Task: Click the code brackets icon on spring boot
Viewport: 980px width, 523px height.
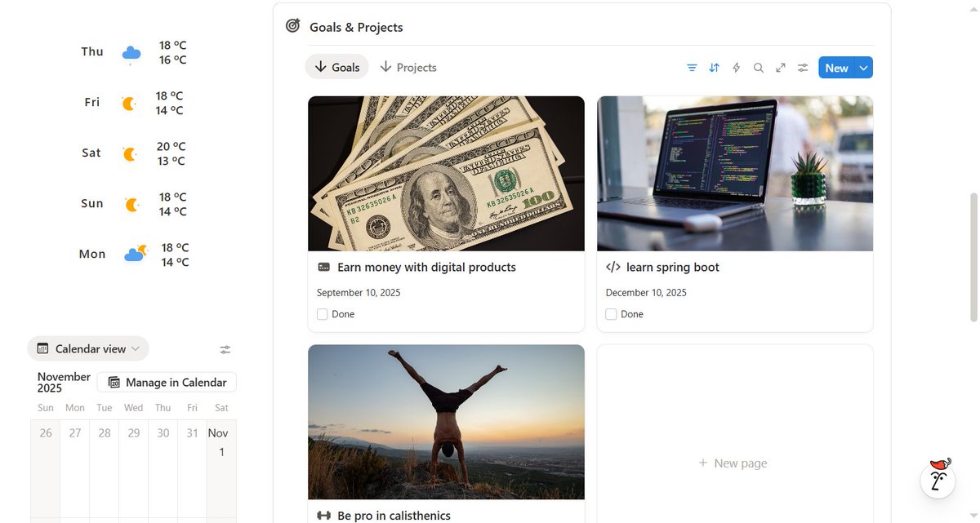Action: click(x=612, y=267)
